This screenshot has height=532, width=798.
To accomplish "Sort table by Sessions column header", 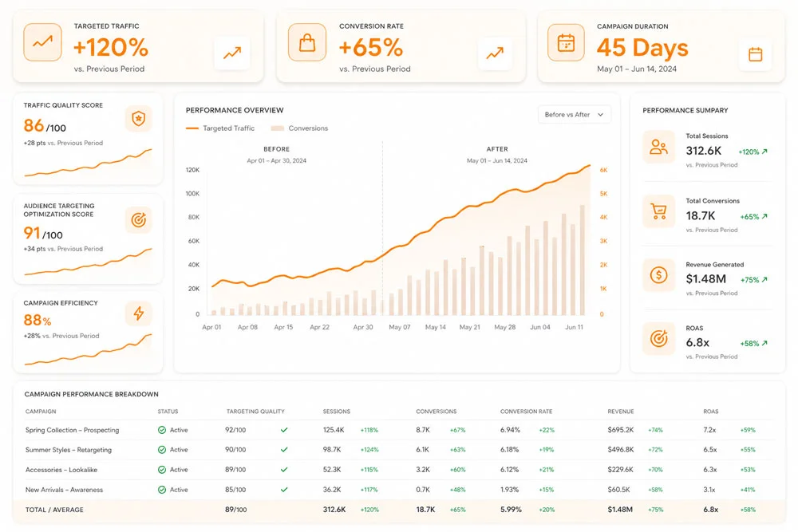I will click(x=337, y=412).
